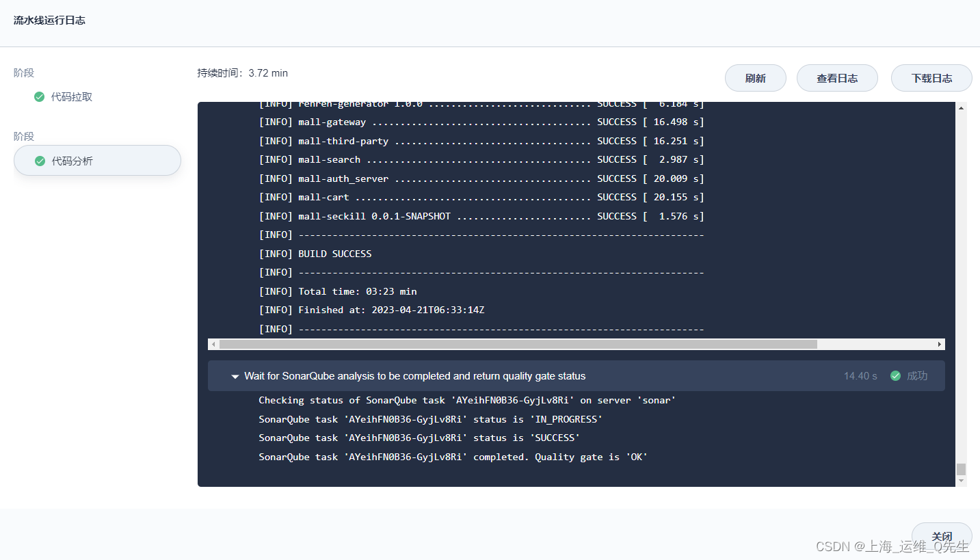
Task: Click green check icon beside 代码分析
Action: coord(40,161)
